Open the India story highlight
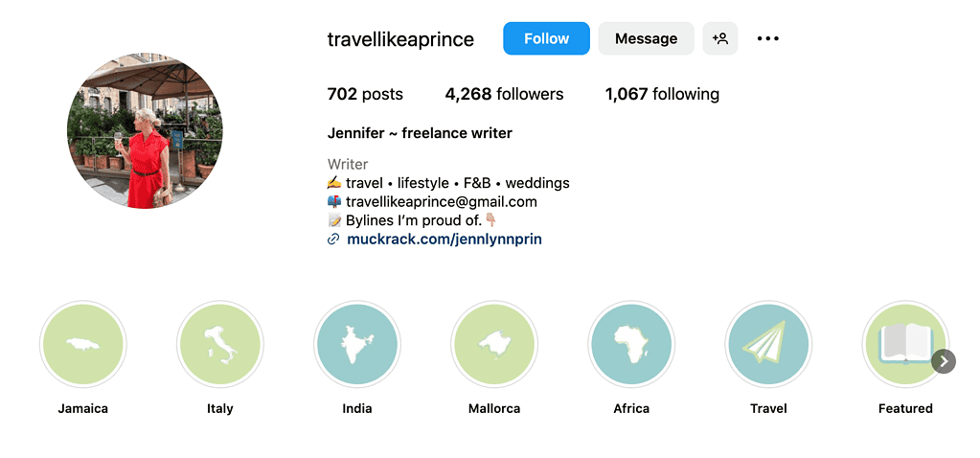The height and width of the screenshot is (458, 980). (x=357, y=344)
